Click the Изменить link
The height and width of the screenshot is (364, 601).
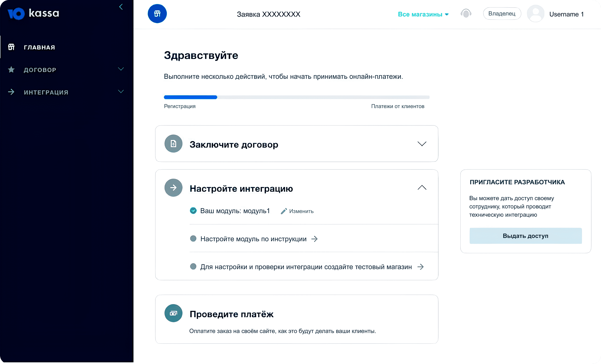click(301, 211)
